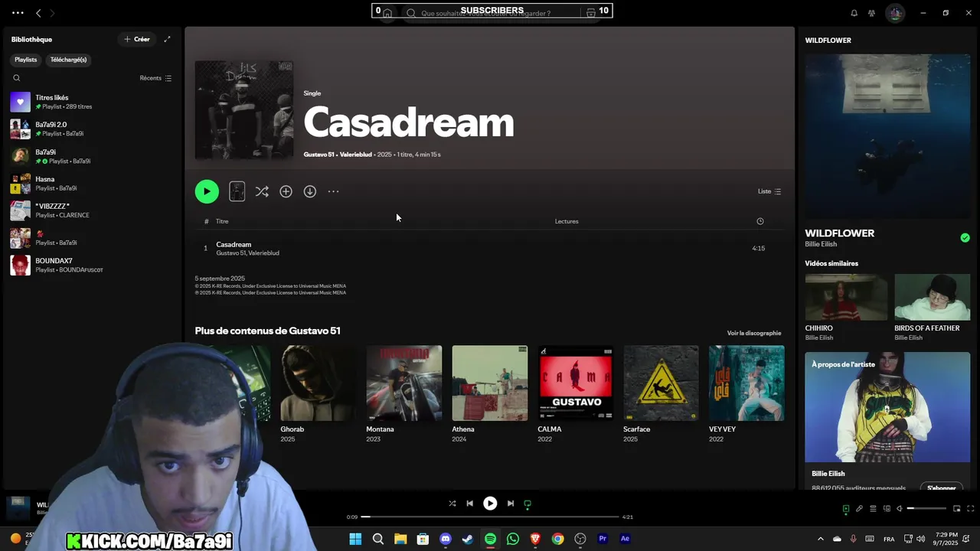Viewport: 980px width, 551px height.
Task: Play the Casadream single with green button
Action: pyautogui.click(x=207, y=191)
